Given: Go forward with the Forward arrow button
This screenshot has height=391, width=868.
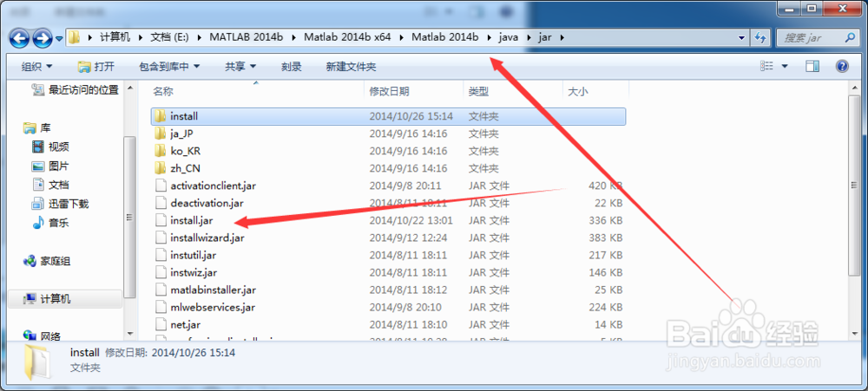Looking at the screenshot, I should (x=43, y=38).
